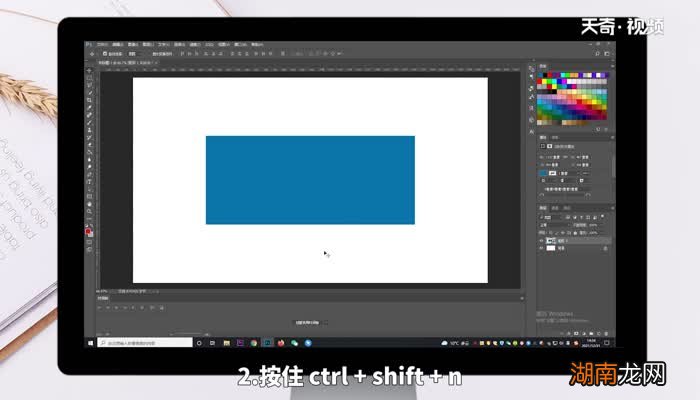Switch to the Channels tab
700x400 pixels.
pyautogui.click(x=557, y=208)
